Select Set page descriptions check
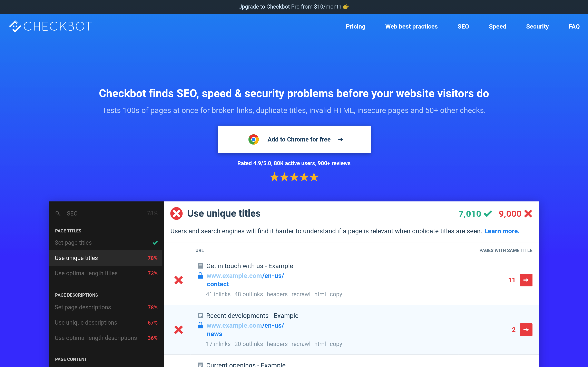Image resolution: width=588 pixels, height=367 pixels. point(83,307)
